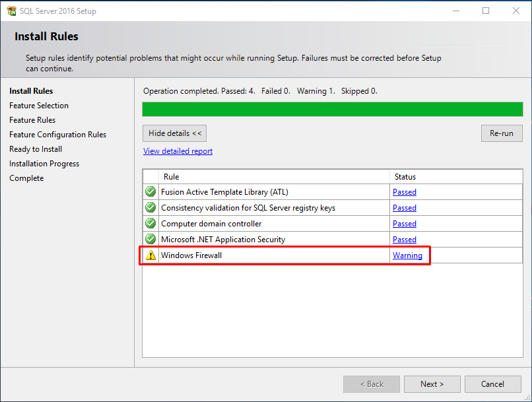Screen dimensions: 532x402
Task: Select Installation Progress step
Action: tap(44, 164)
